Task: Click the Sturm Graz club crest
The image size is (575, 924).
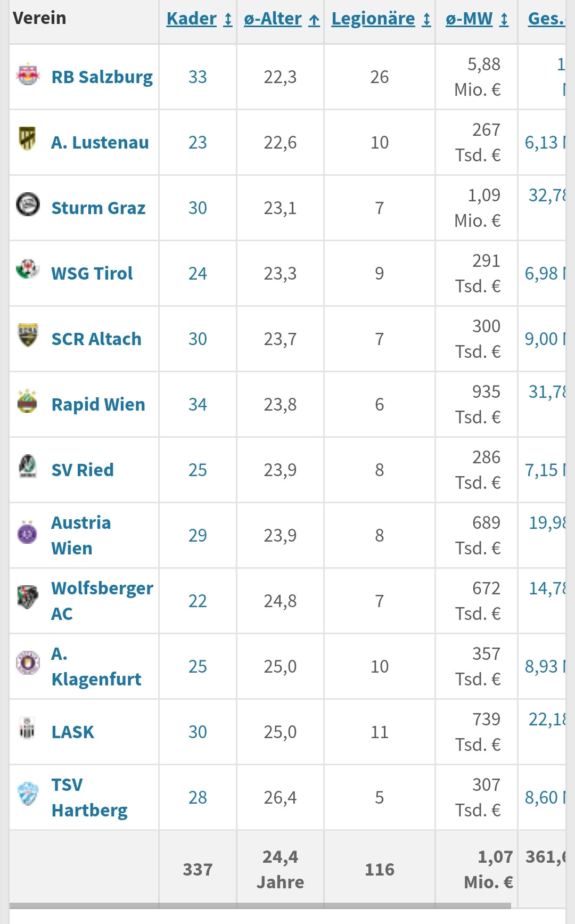Action: [28, 205]
